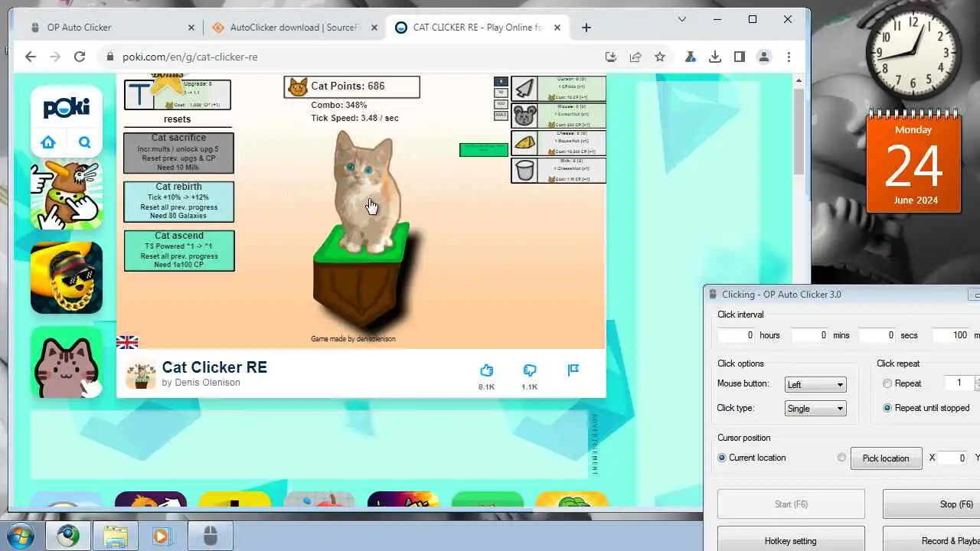Click Record & Playback button
980x551 pixels.
point(931,540)
